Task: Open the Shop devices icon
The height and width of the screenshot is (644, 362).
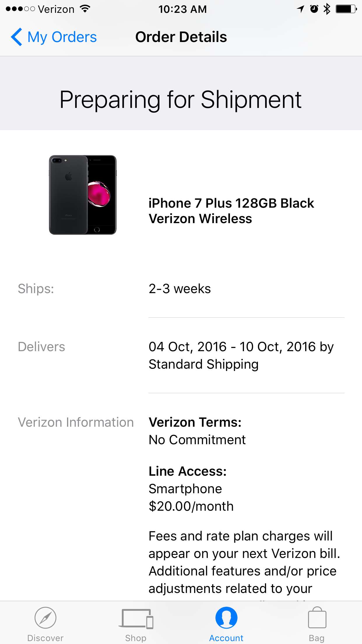Action: pos(136,618)
